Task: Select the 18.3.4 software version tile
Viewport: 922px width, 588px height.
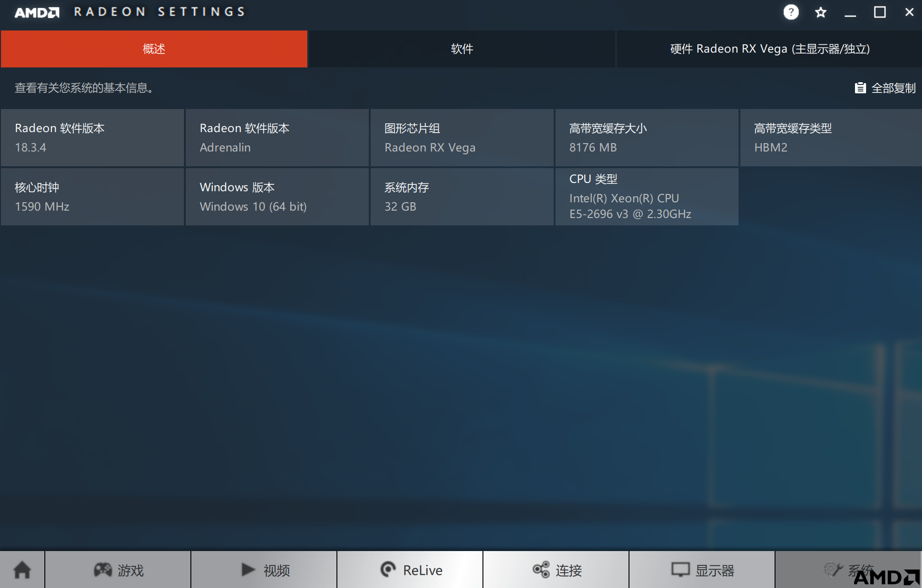Action: (92, 138)
